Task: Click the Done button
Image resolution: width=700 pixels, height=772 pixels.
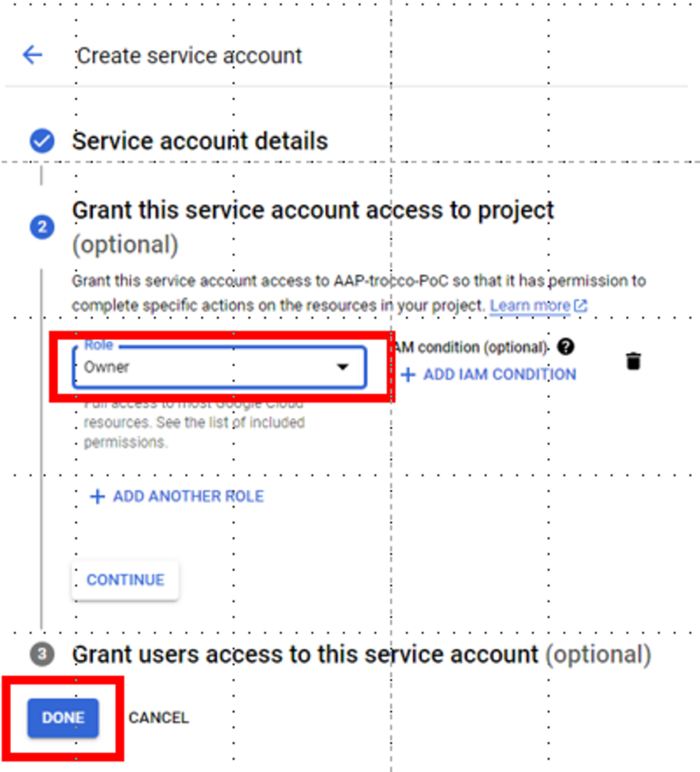Action: [x=63, y=718]
